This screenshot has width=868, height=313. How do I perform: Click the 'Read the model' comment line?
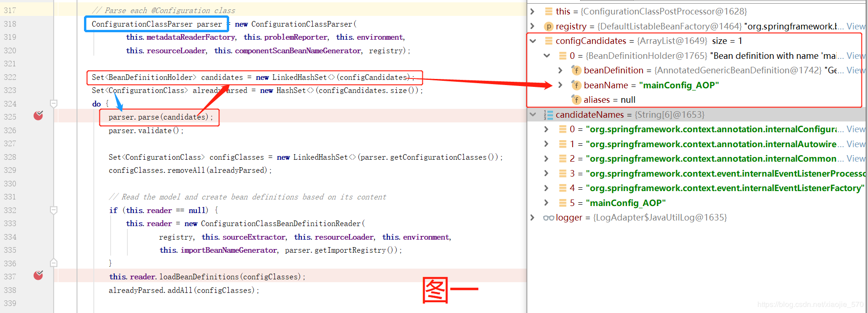[248, 197]
